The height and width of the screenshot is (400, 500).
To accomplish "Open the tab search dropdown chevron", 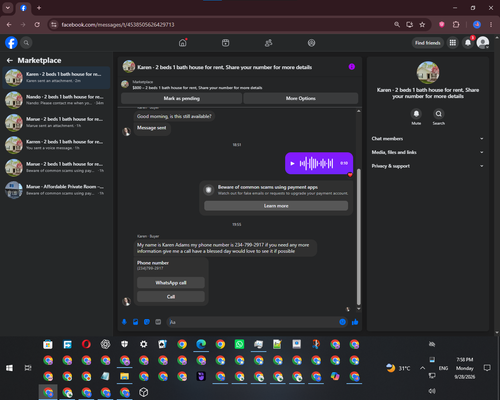I will (x=7, y=8).
